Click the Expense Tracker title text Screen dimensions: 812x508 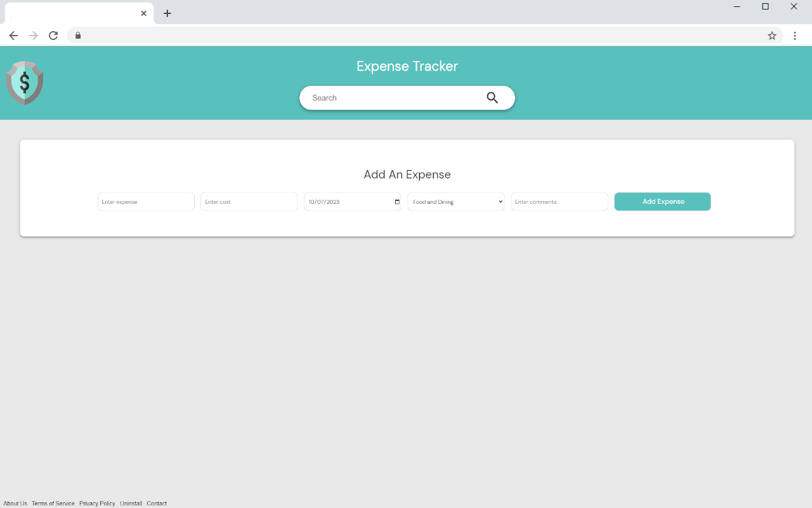click(x=407, y=66)
